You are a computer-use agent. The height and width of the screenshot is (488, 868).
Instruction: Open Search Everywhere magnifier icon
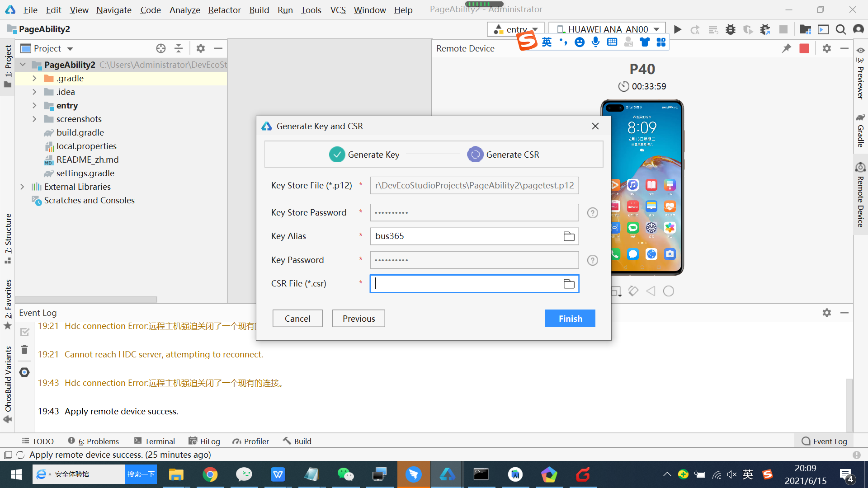pyautogui.click(x=840, y=29)
